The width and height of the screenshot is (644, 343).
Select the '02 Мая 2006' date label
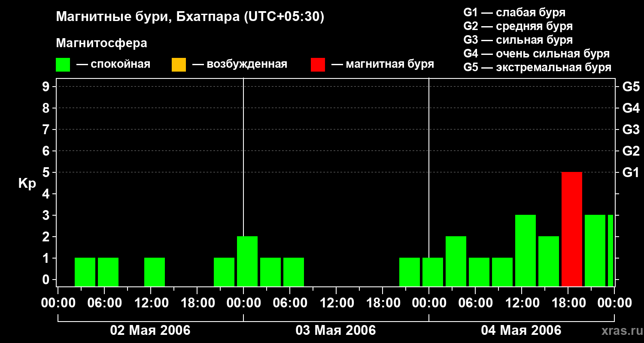tap(150, 331)
